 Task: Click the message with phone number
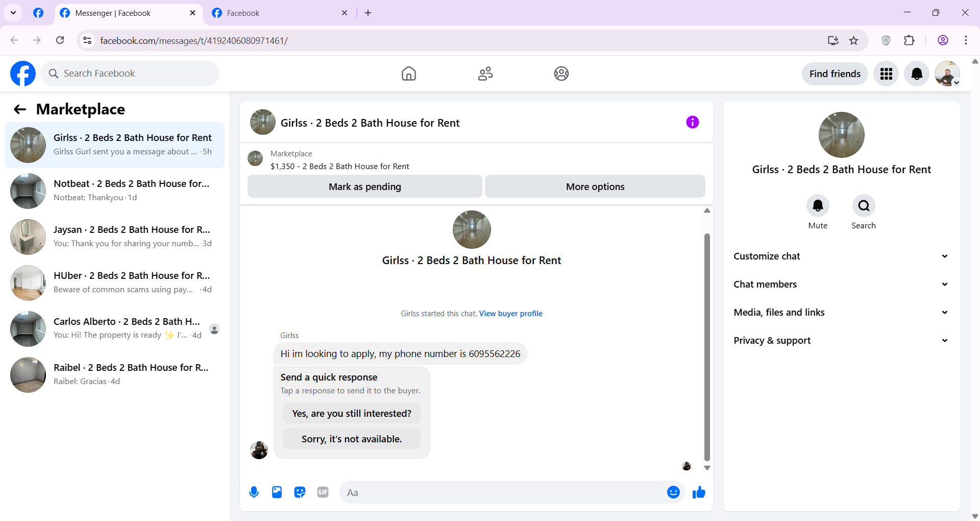click(x=400, y=353)
